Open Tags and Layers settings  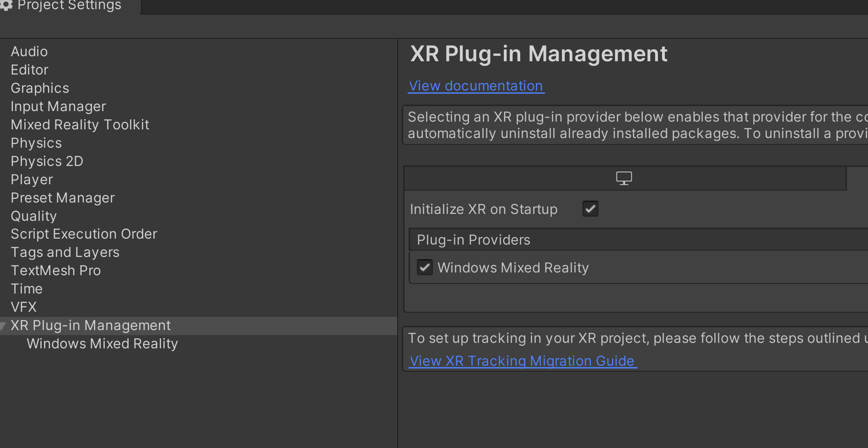65,252
